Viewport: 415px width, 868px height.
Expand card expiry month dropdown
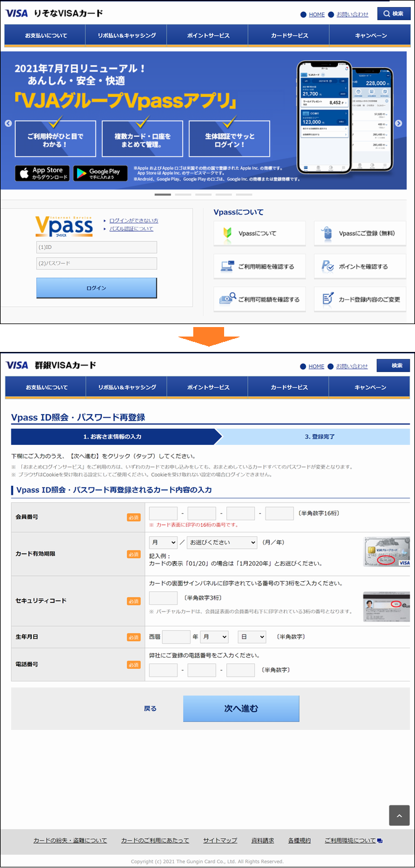tap(163, 543)
